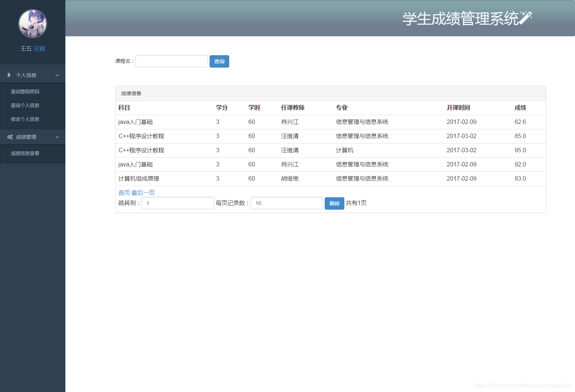The image size is (575, 392).
Task: Focus the 课程名 input field
Action: point(172,61)
